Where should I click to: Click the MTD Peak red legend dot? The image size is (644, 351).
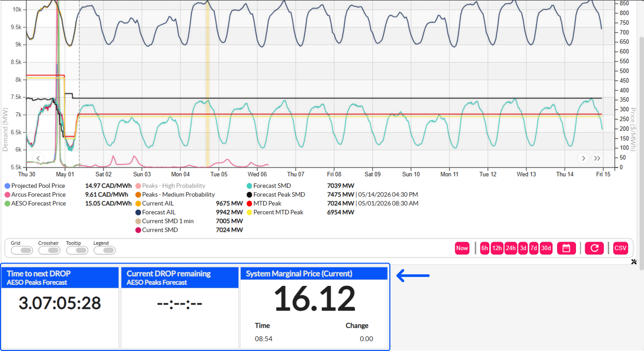click(249, 204)
